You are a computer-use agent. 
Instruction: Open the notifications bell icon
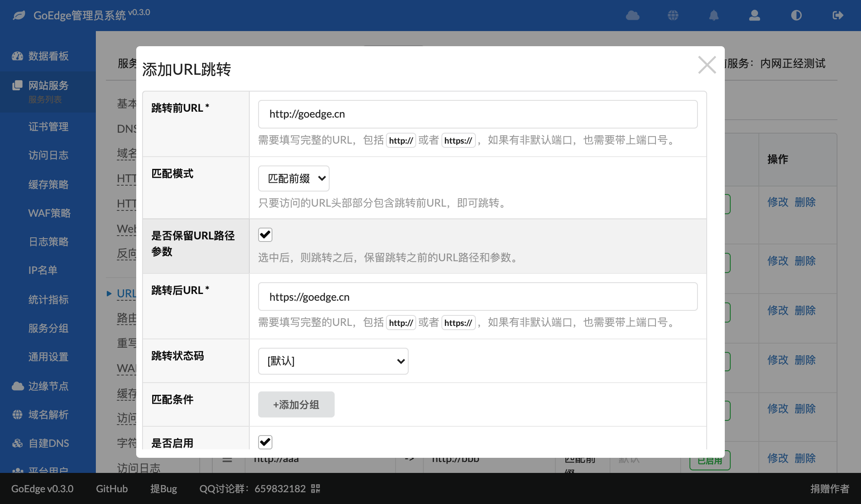point(714,16)
